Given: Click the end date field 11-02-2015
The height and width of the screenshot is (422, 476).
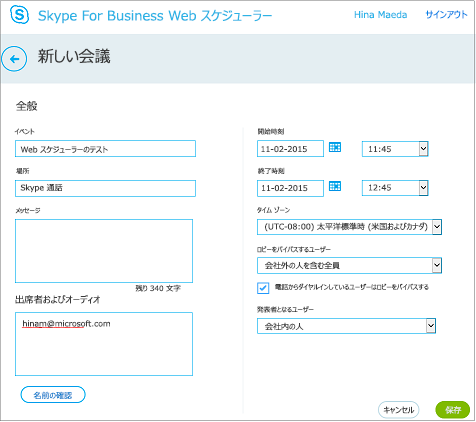Looking at the screenshot, I should [290, 188].
